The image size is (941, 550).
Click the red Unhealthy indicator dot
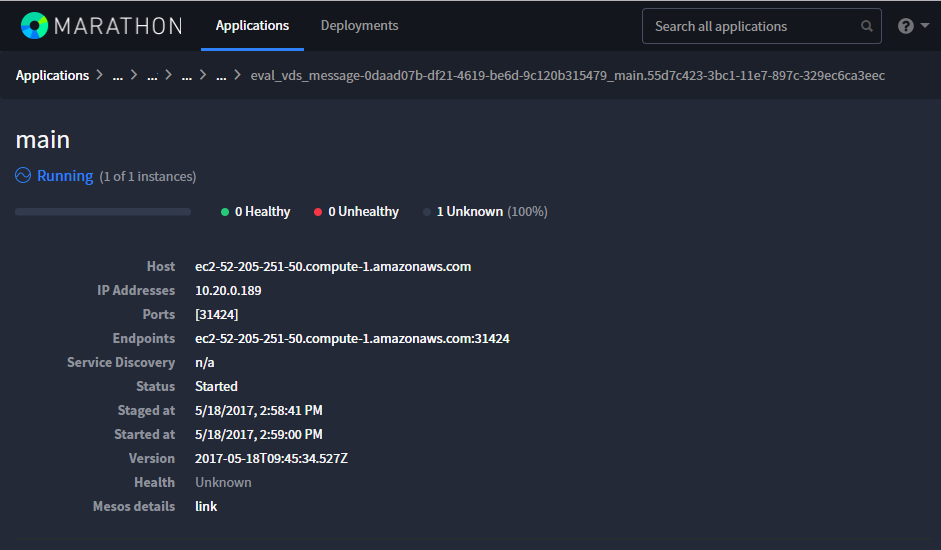pyautogui.click(x=318, y=212)
